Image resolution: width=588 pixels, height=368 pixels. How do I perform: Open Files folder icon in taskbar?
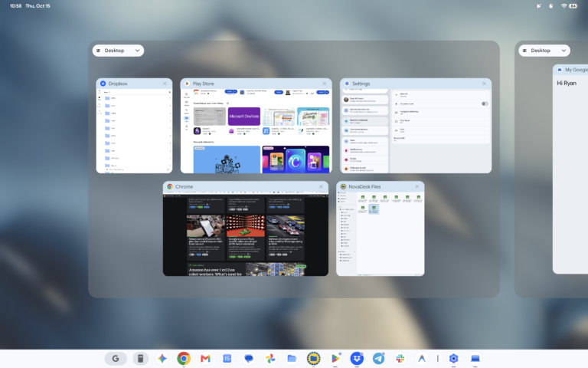pyautogui.click(x=292, y=359)
